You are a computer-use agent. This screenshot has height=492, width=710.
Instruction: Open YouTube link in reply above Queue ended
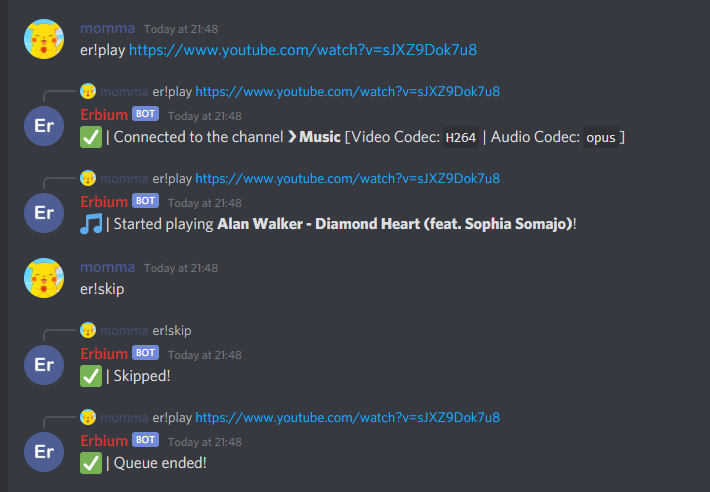click(347, 417)
